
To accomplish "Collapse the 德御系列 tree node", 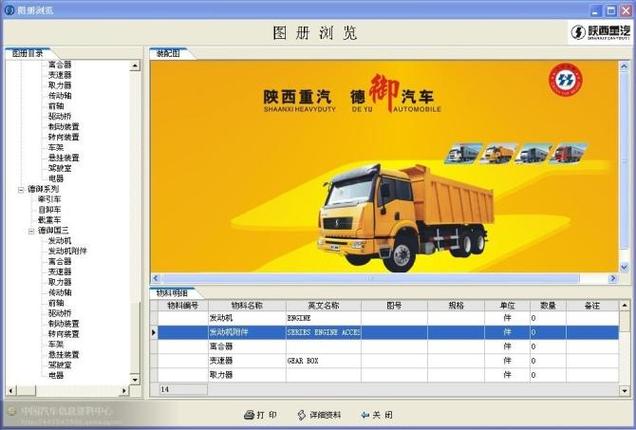I will click(x=21, y=189).
